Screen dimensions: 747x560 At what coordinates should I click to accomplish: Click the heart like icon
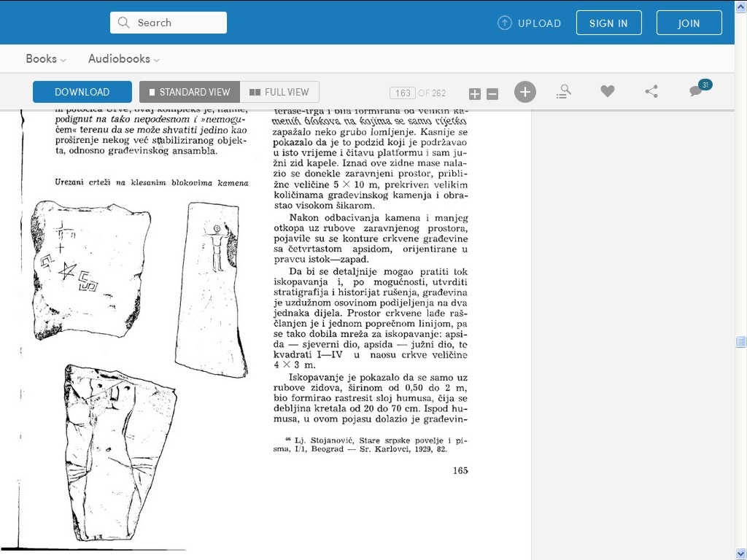(607, 91)
